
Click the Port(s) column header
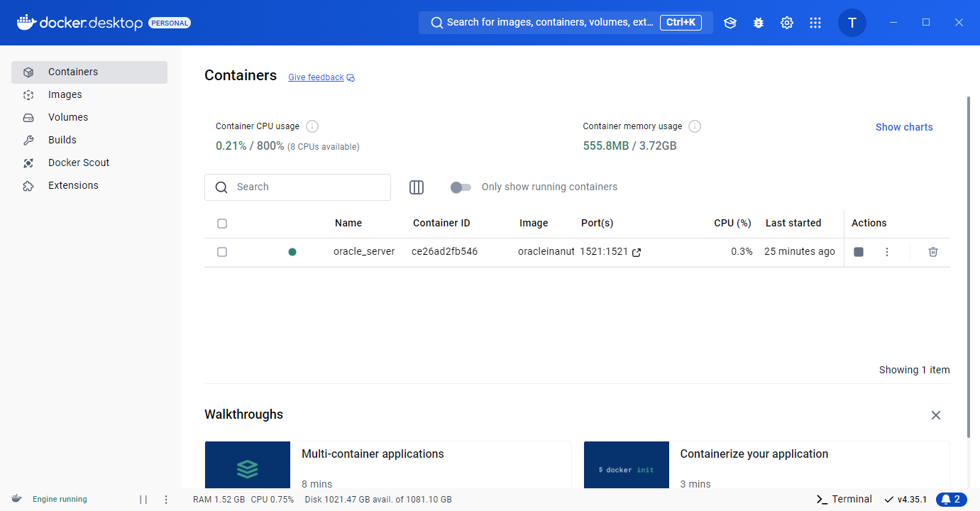(597, 224)
